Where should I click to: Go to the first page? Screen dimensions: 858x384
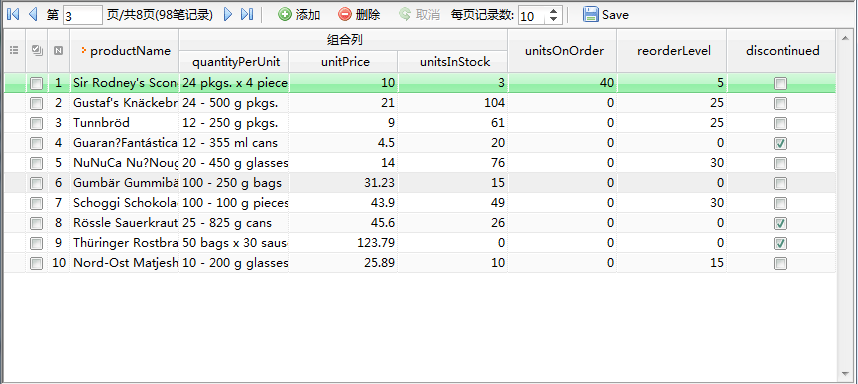point(13,14)
